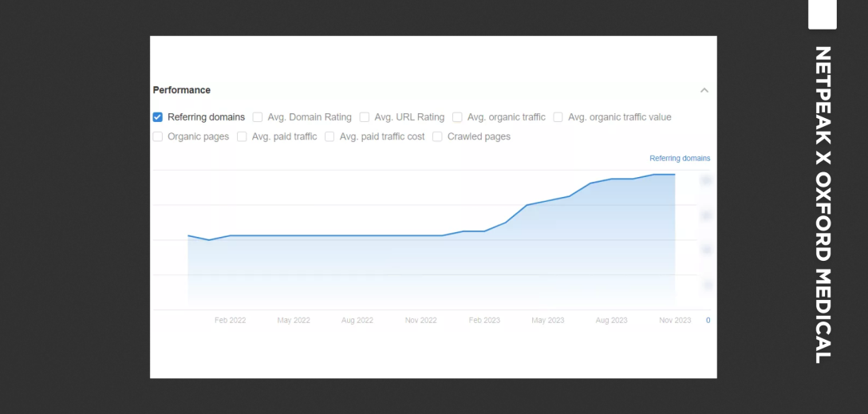The width and height of the screenshot is (868, 414).
Task: Check the Crawled pages checkbox
Action: [437, 136]
